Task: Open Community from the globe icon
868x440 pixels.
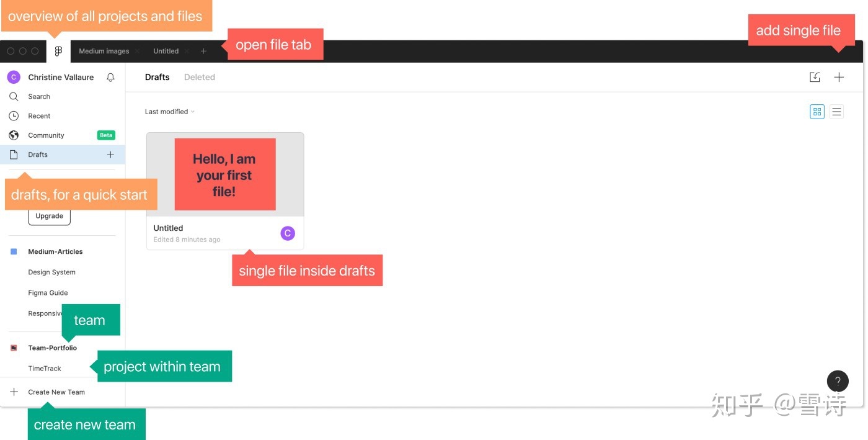Action: [14, 135]
